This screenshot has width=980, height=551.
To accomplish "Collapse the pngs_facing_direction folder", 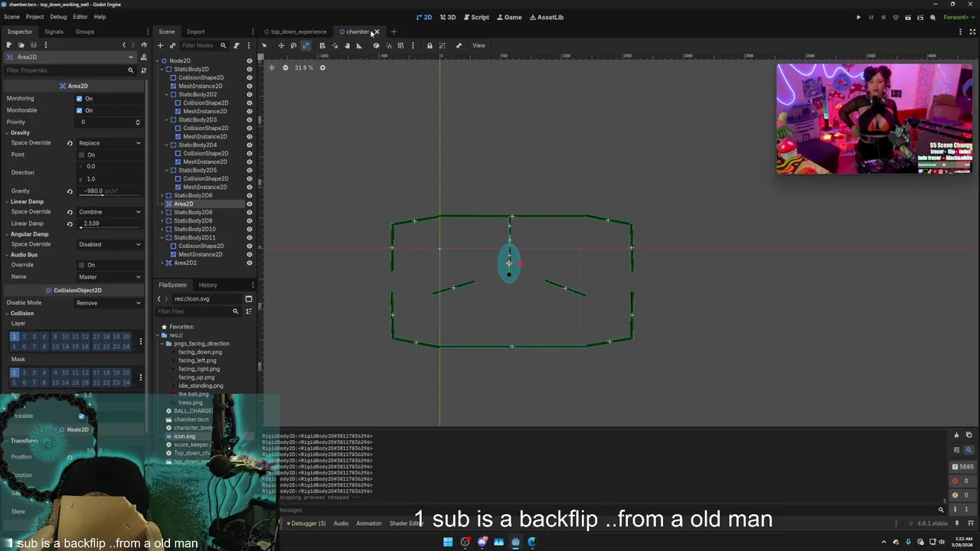I will pyautogui.click(x=162, y=344).
